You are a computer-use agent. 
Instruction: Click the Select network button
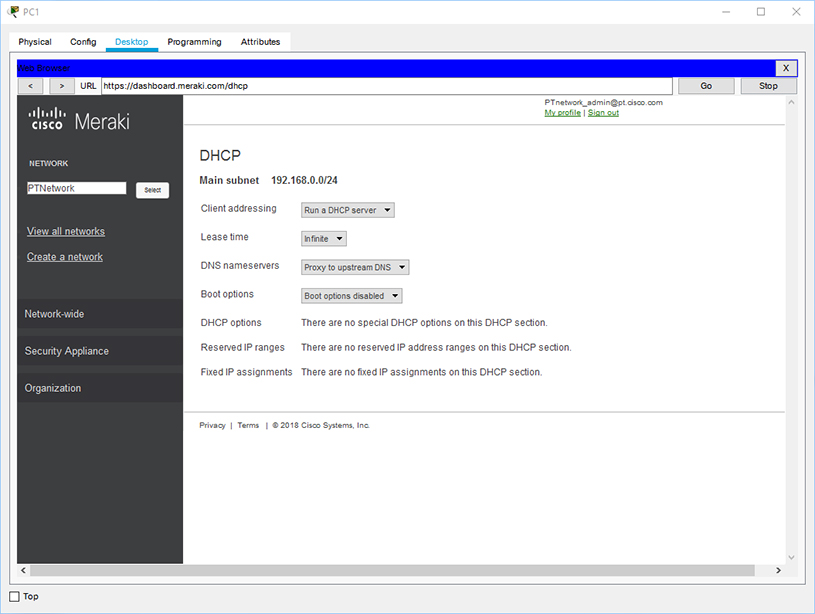[x=152, y=190]
